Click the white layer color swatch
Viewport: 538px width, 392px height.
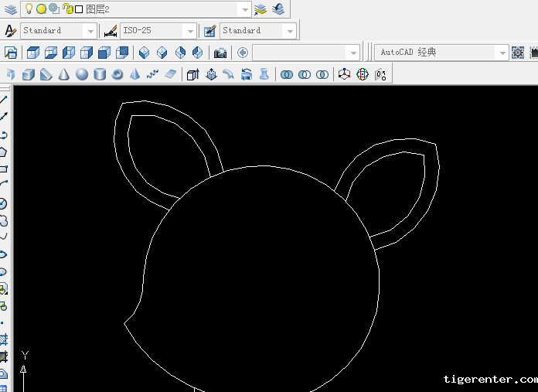(79, 9)
